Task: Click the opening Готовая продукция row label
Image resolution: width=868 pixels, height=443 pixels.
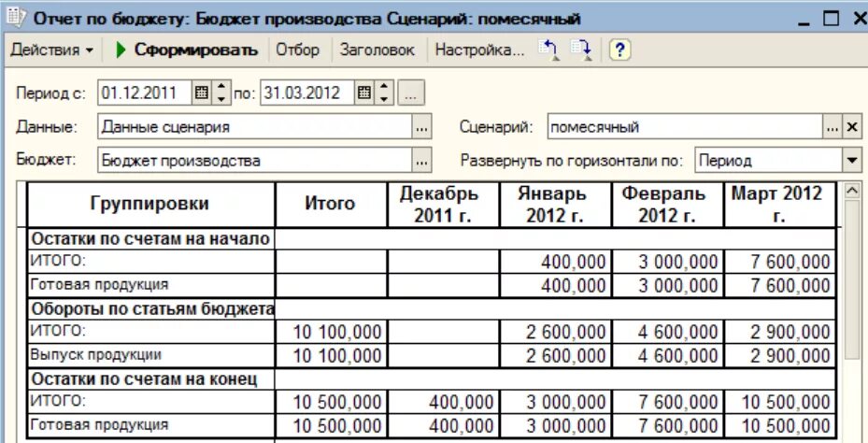Action: (150, 285)
